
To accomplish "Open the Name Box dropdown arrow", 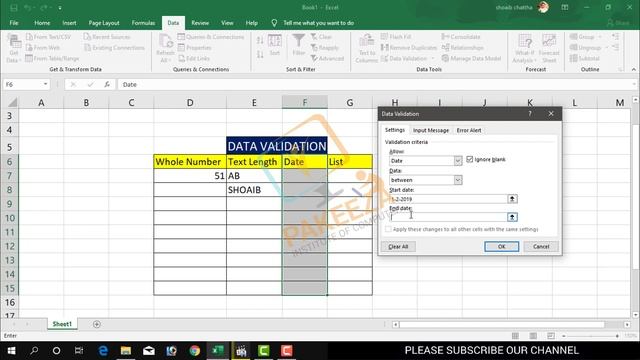I will click(45, 84).
